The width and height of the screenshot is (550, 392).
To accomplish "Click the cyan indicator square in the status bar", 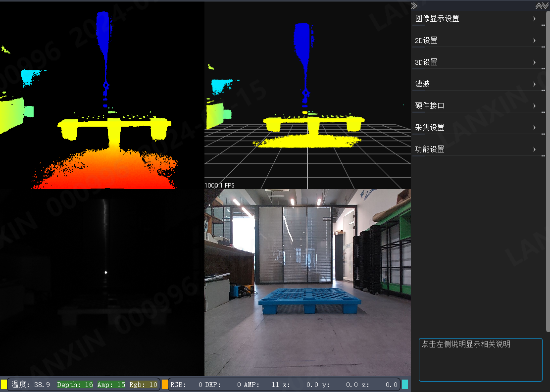I will tap(405, 384).
